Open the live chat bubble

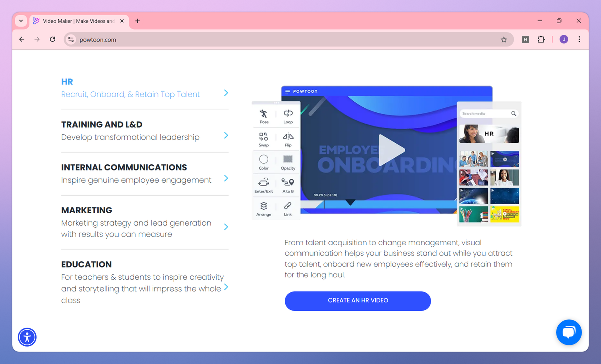click(x=569, y=332)
